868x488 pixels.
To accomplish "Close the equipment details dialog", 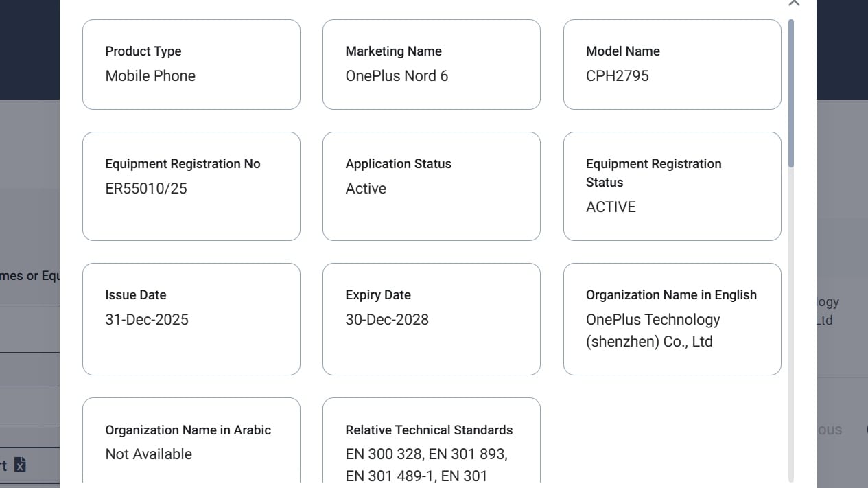I will click(x=794, y=3).
